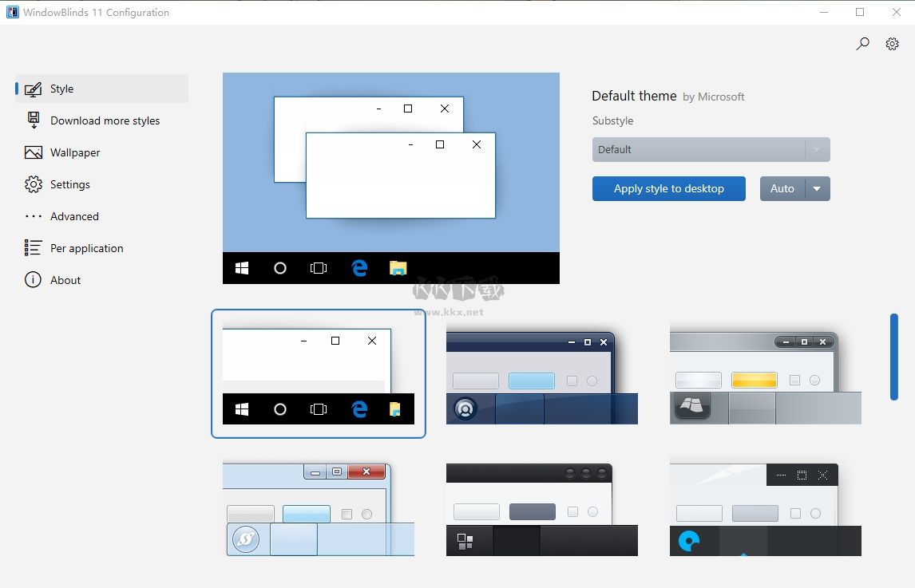Switch to the Download more styles section
915x588 pixels.
105,120
